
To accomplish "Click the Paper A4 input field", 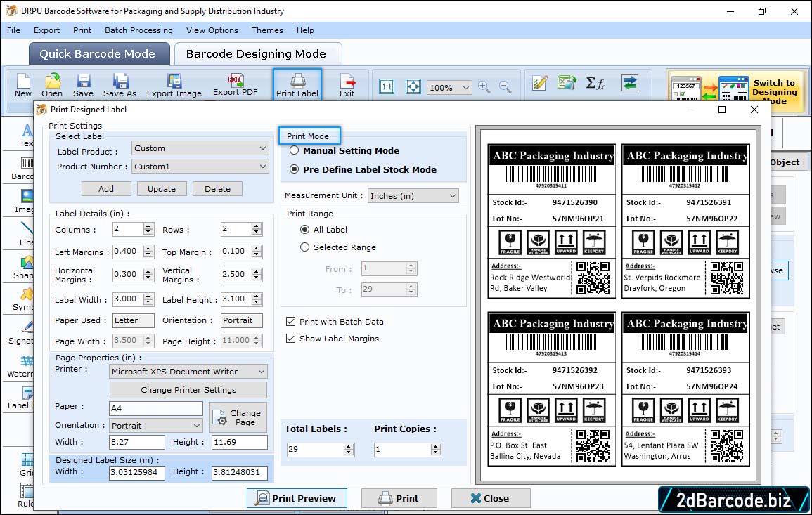I will click(x=156, y=408).
